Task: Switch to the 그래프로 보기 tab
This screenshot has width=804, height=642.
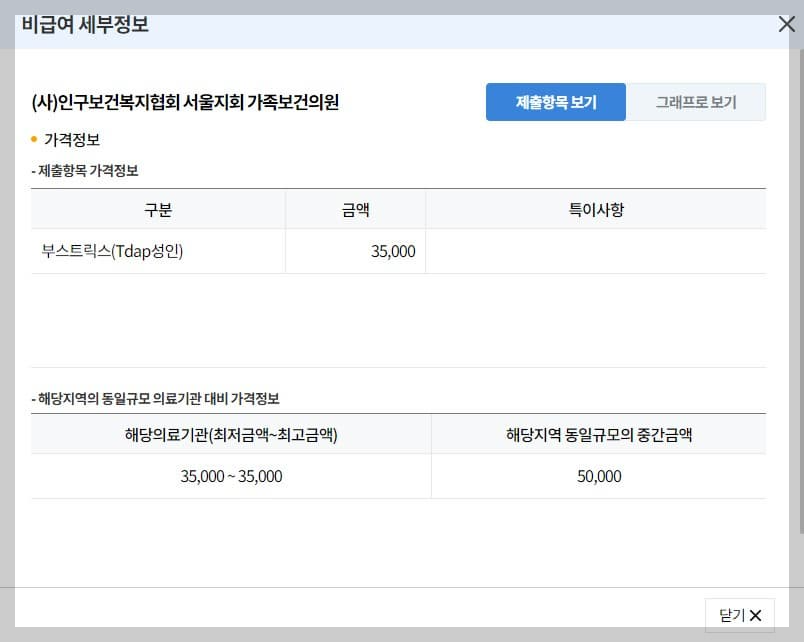Action: click(697, 101)
